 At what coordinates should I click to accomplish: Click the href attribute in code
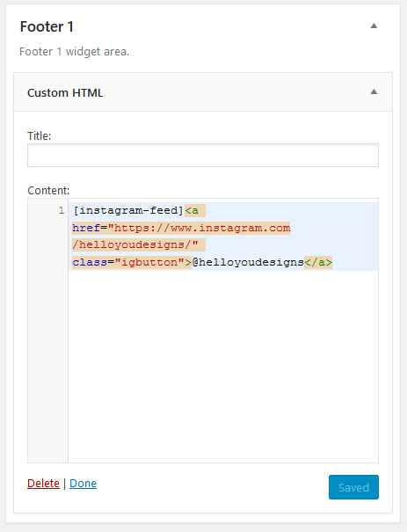coord(86,228)
